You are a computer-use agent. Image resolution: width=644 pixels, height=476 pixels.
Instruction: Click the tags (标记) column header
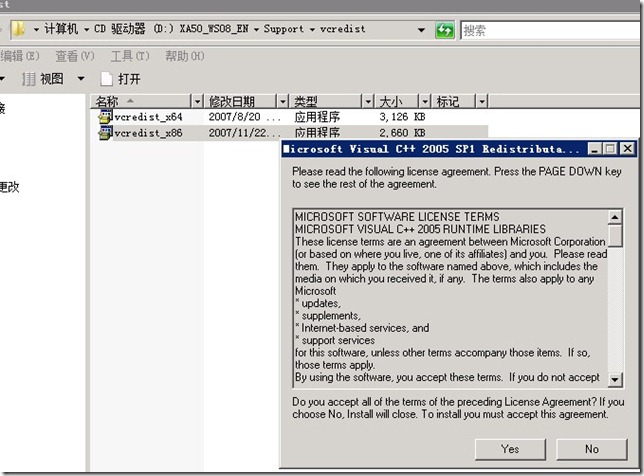tap(453, 101)
